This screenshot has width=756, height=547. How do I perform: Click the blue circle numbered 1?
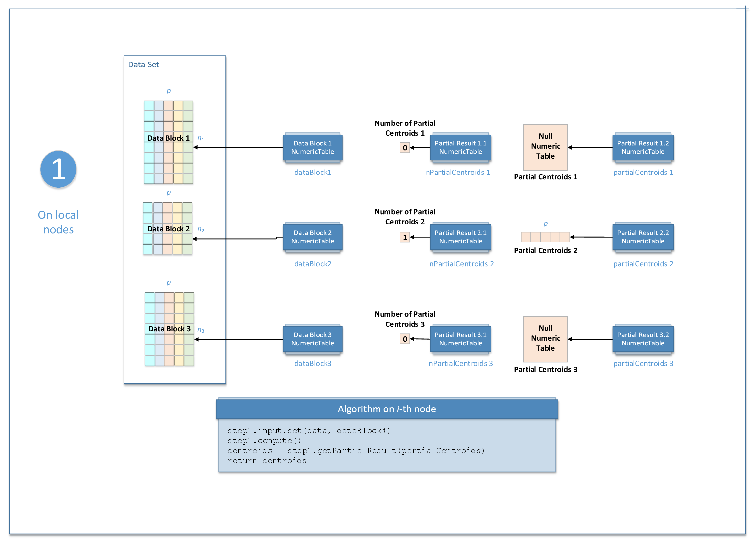pyautogui.click(x=58, y=169)
